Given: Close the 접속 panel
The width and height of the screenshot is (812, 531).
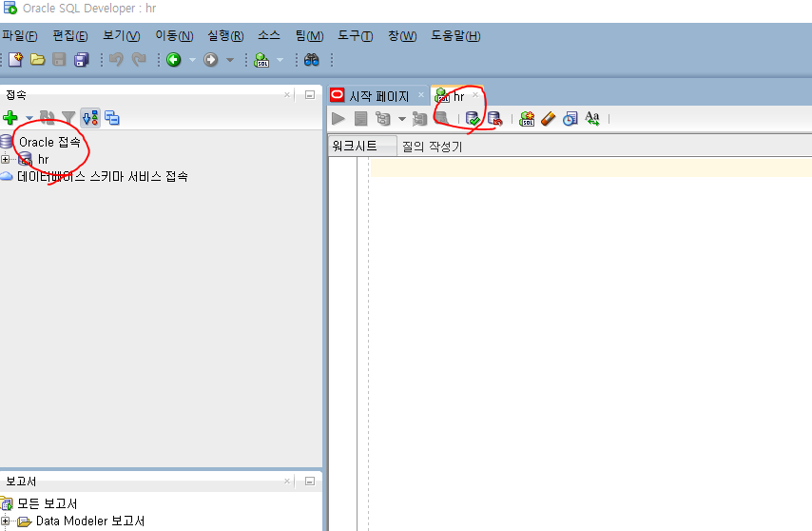Looking at the screenshot, I should [x=287, y=95].
